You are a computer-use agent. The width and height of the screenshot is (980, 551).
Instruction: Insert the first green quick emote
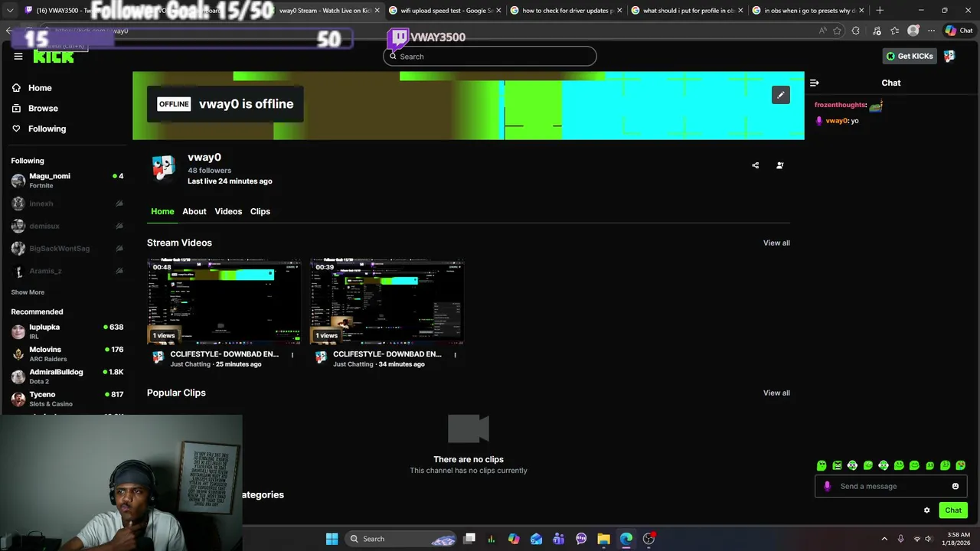822,465
